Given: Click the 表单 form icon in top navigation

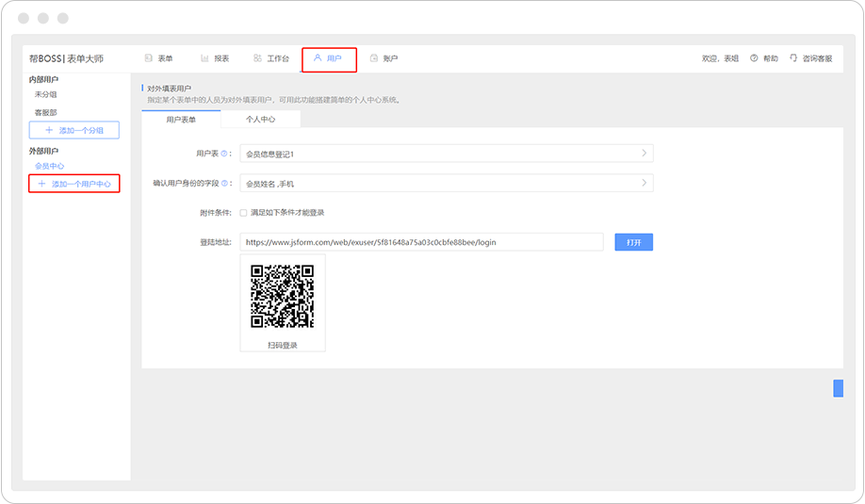Looking at the screenshot, I should [x=149, y=58].
